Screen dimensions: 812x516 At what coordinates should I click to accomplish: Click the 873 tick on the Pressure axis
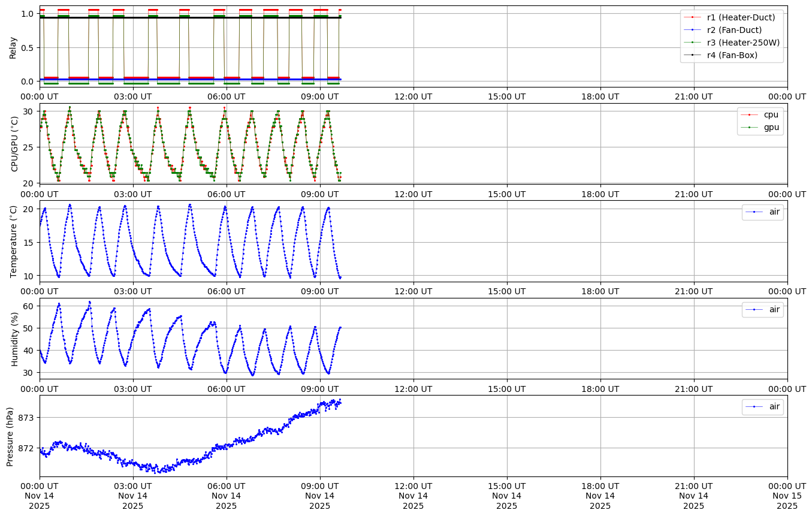[x=26, y=417]
